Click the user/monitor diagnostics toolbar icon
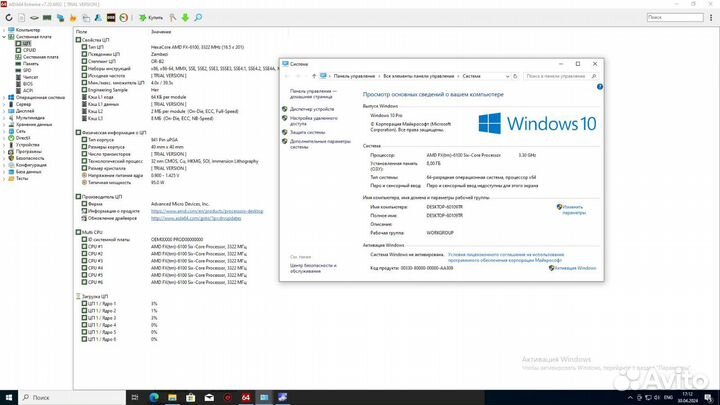Image resolution: width=720 pixels, height=405 pixels. 98,17
